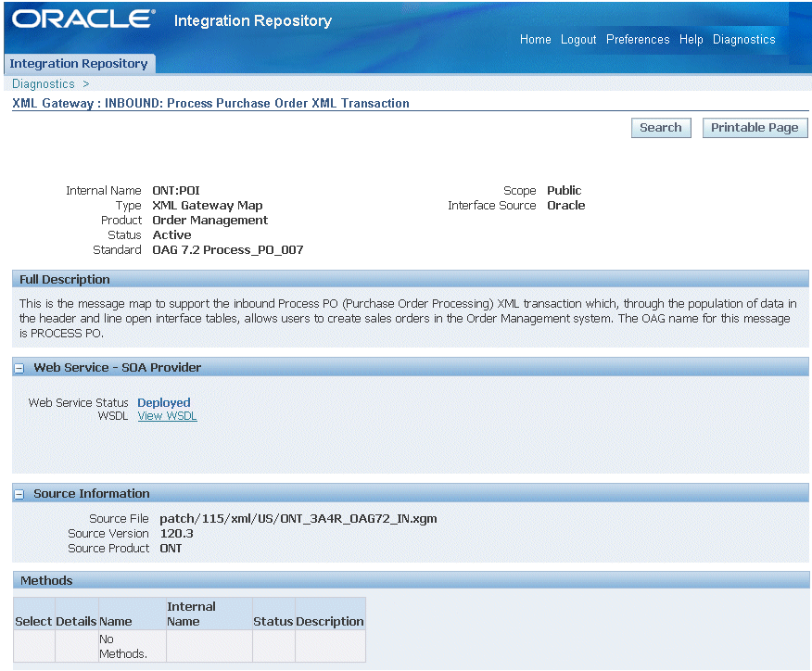Click Diagnostics in the top navigation

click(x=743, y=39)
